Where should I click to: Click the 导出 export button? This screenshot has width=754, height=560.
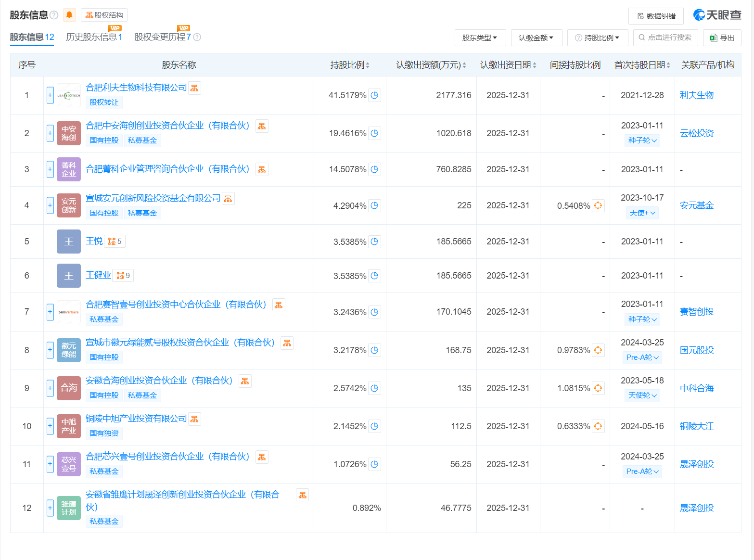click(x=722, y=38)
